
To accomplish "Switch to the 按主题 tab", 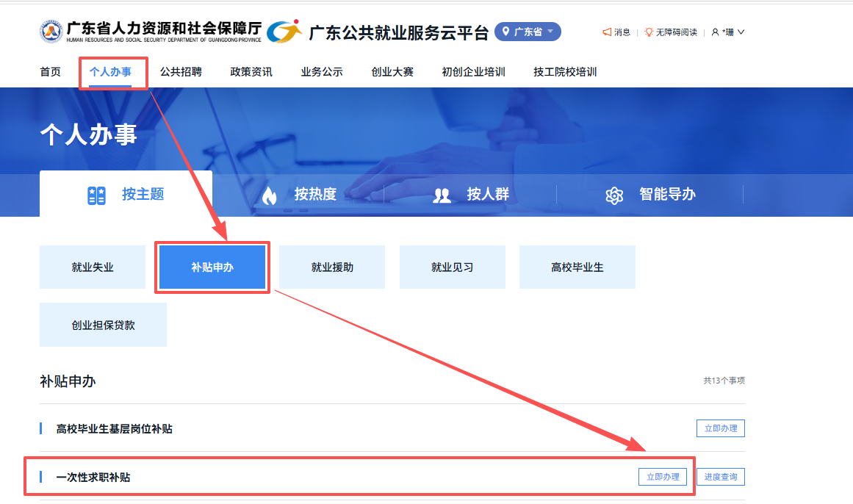I will 126,194.
